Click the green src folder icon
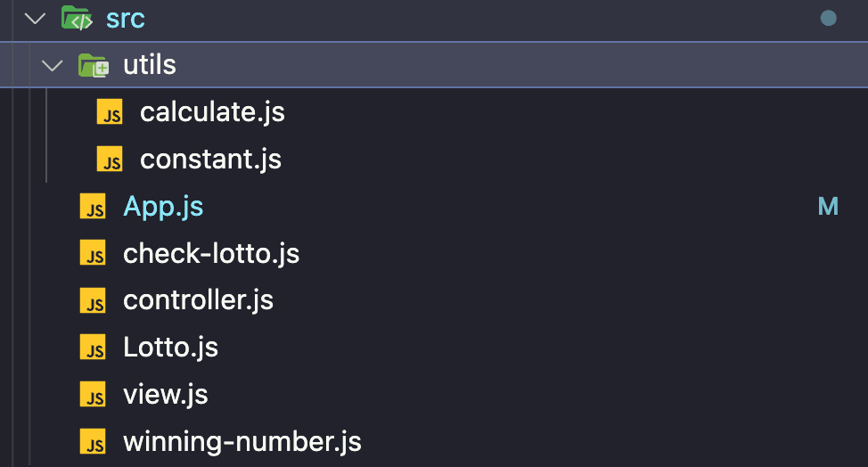 click(77, 18)
